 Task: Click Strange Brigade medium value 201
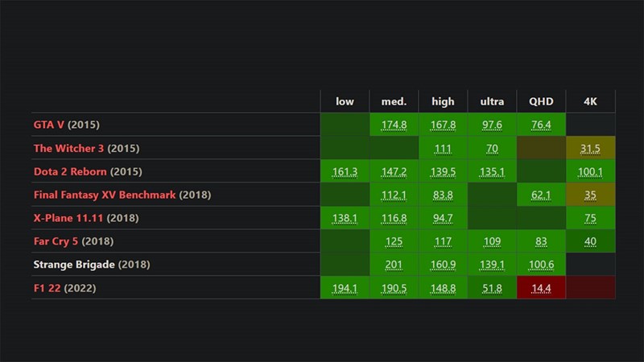(x=394, y=265)
